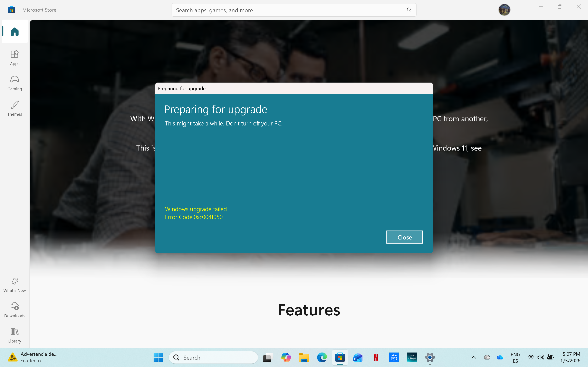
Task: Click the Store search input field
Action: pyautogui.click(x=267, y=10)
